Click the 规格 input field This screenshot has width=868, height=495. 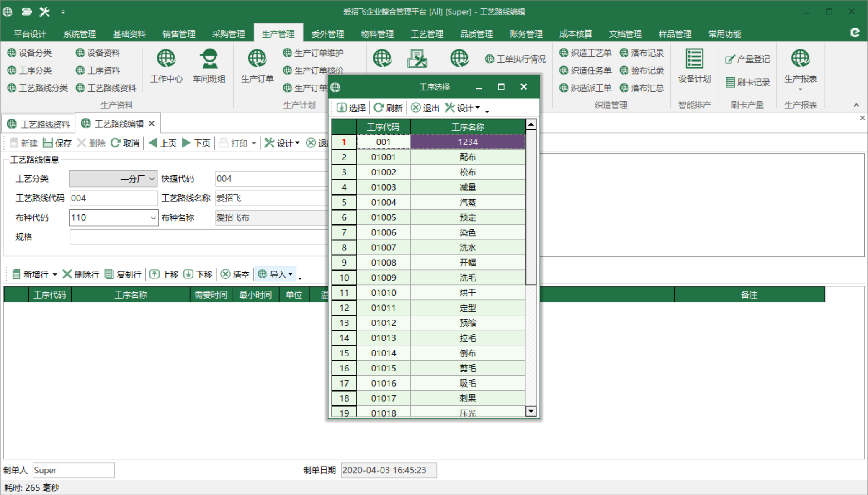tap(198, 237)
